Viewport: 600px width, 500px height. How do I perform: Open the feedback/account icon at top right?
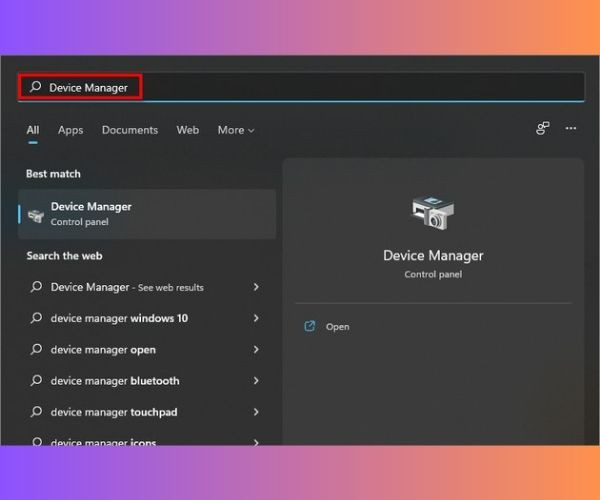(542, 129)
